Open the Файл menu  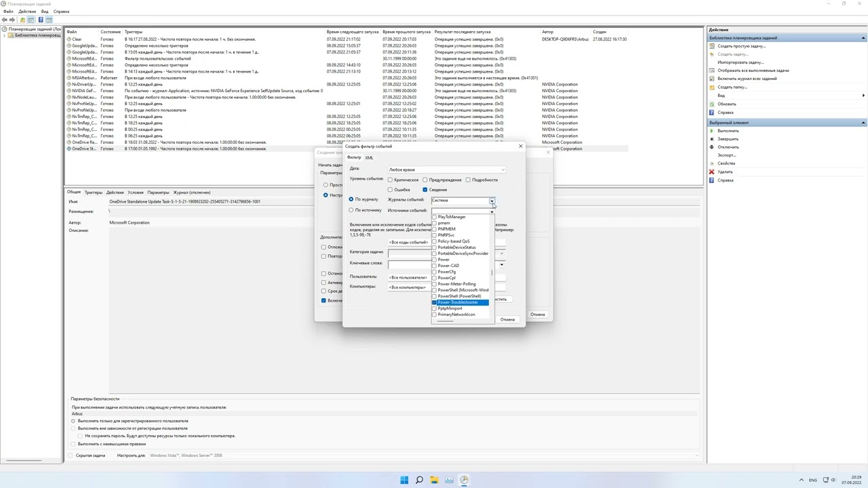(x=8, y=12)
